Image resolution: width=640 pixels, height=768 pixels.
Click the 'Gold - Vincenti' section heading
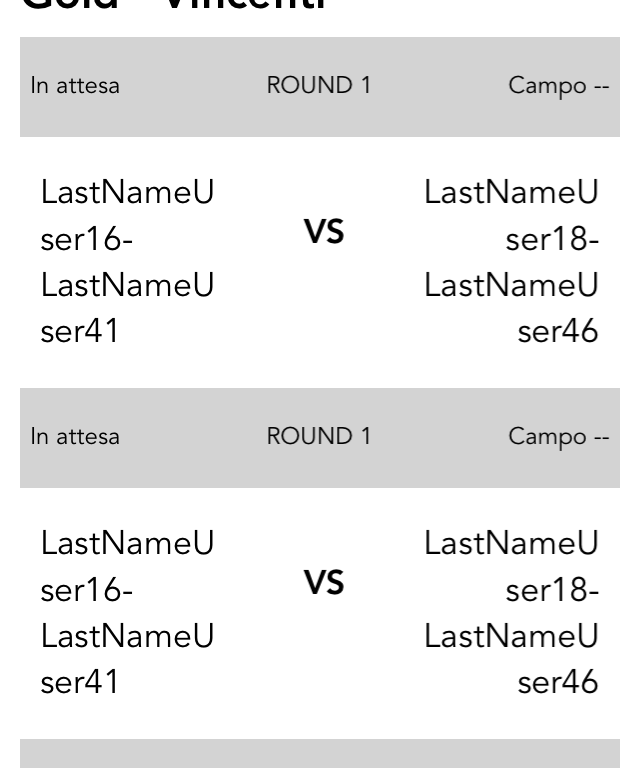coord(174,4)
